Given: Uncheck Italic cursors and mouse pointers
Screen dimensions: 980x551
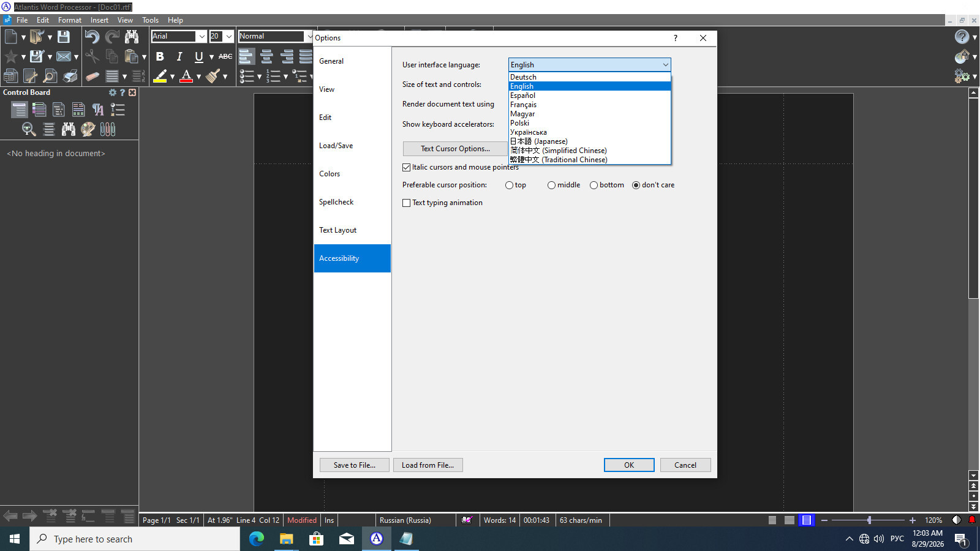Looking at the screenshot, I should click(406, 167).
